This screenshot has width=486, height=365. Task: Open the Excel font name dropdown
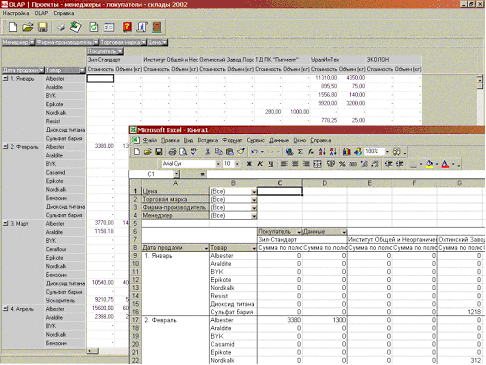(x=218, y=164)
